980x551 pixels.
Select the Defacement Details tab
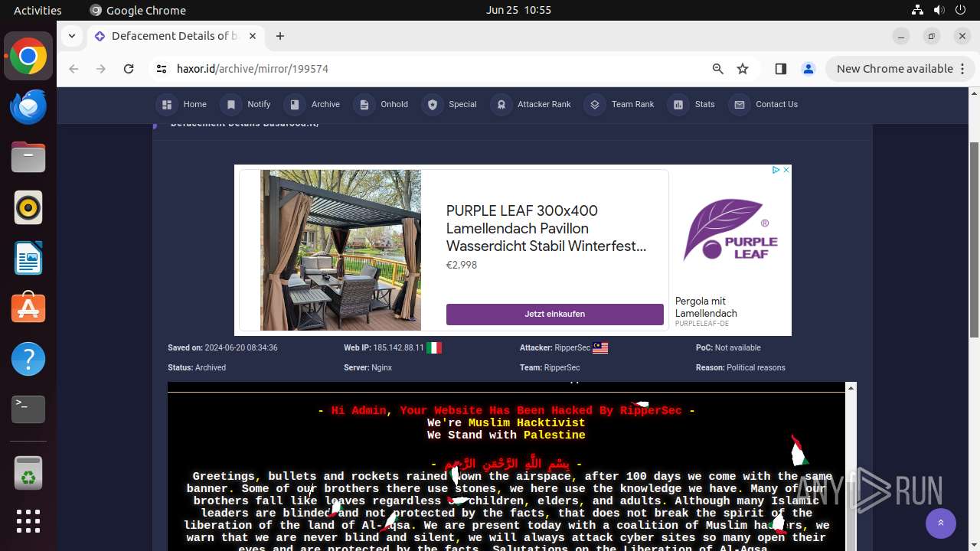point(175,36)
